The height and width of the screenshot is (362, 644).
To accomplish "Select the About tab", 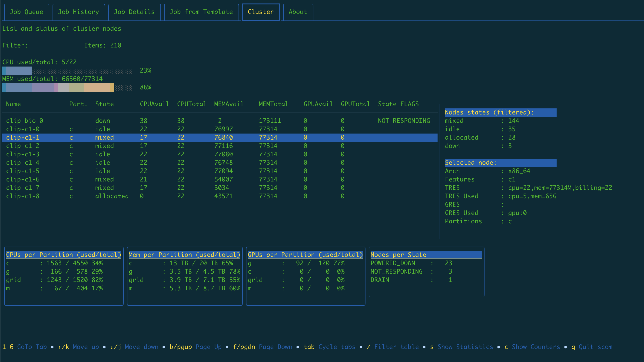I will coord(298,12).
